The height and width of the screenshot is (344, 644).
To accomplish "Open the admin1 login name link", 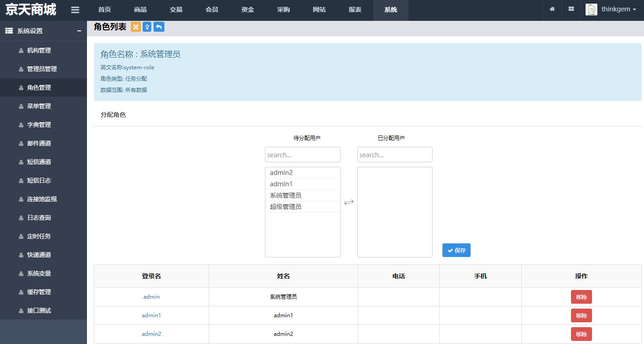I will point(151,315).
